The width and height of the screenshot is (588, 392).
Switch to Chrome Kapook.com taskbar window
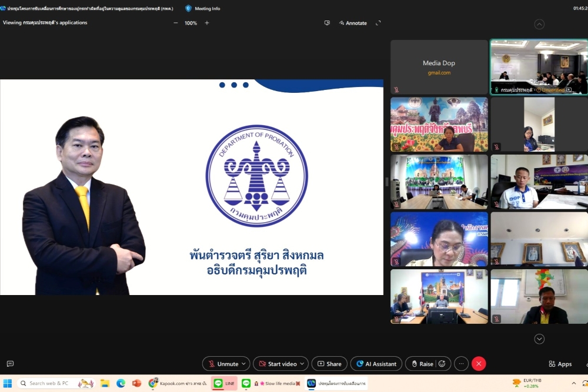pos(178,383)
